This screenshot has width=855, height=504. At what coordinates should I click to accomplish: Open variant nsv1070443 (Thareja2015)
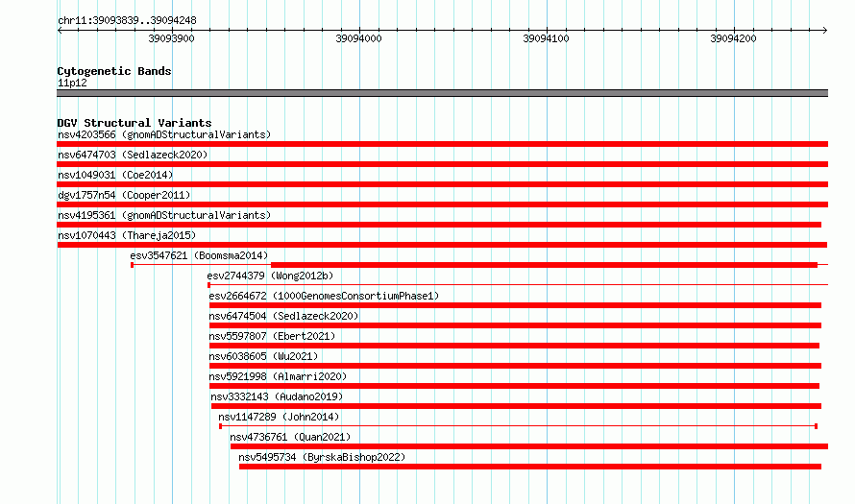coord(127,235)
